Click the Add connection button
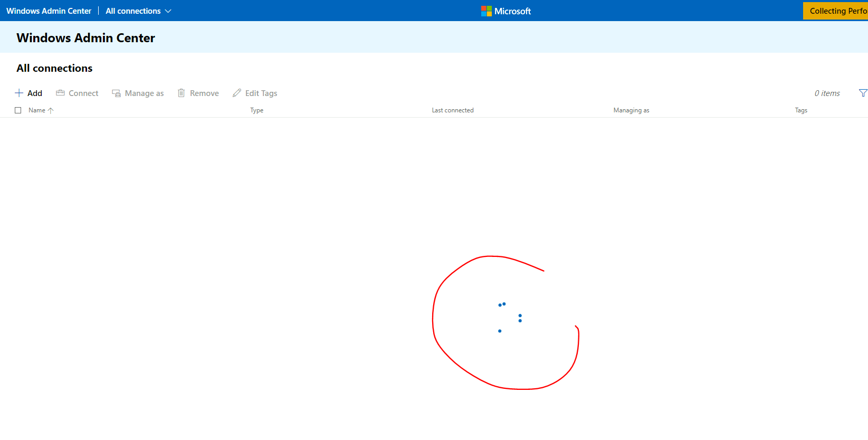 [x=28, y=93]
